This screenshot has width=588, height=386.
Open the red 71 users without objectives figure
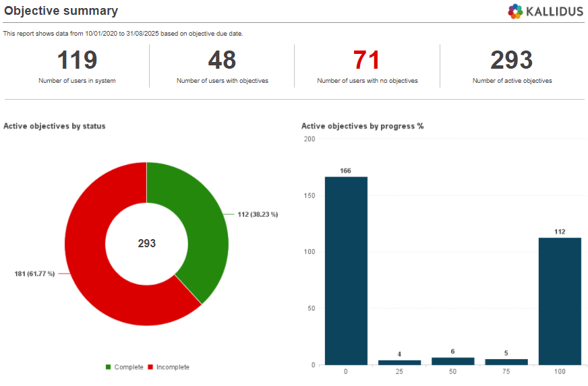tap(367, 61)
